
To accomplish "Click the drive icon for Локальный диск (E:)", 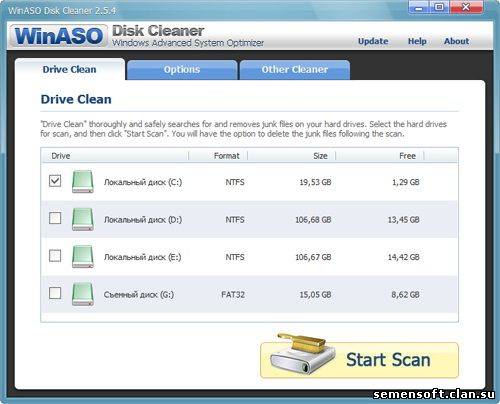I will coord(83,257).
